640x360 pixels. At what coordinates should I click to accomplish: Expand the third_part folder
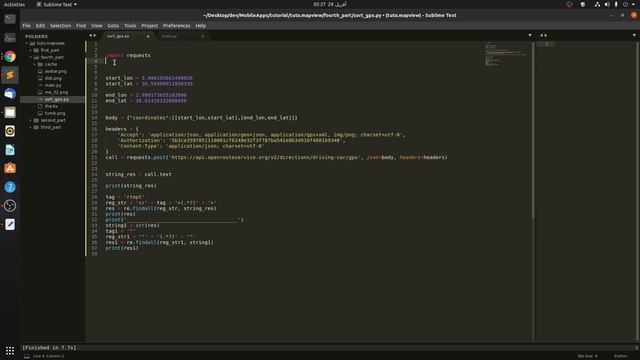pos(31,127)
